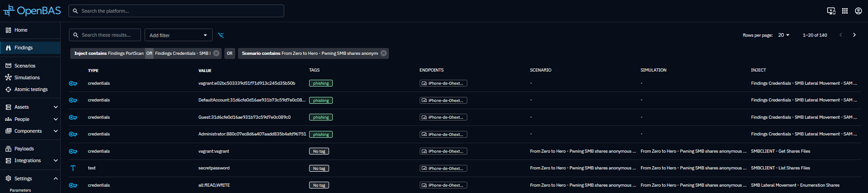Remove the Inject contains filter chip
Image resolution: width=868 pixels, height=193 pixels.
point(216,53)
